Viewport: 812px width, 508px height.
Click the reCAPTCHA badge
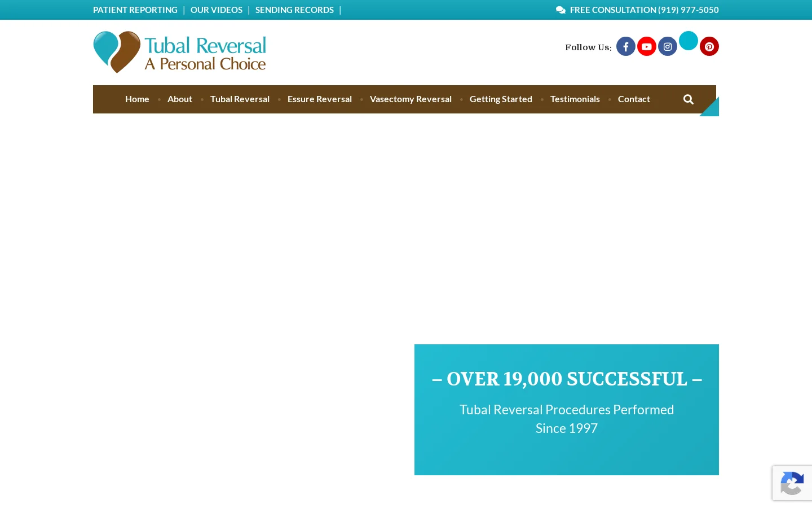tap(792, 483)
